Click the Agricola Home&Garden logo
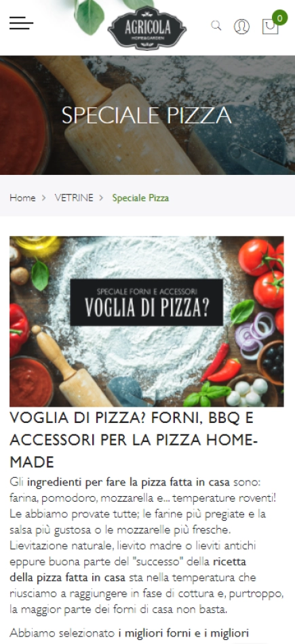 click(147, 28)
